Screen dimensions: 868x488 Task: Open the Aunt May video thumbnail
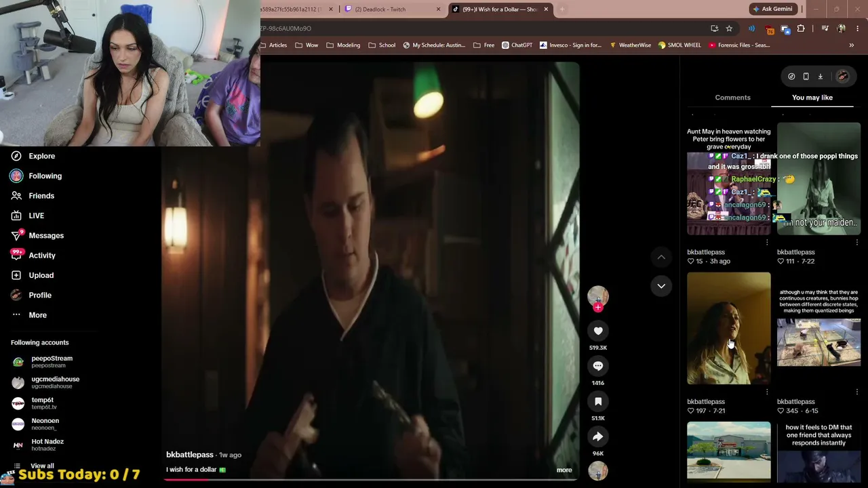coord(729,179)
